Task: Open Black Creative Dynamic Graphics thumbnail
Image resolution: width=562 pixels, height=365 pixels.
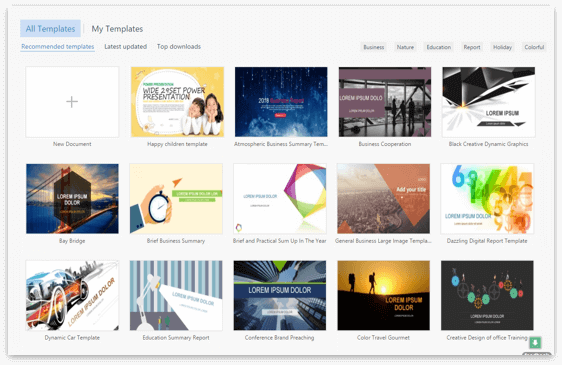Action: pos(489,102)
